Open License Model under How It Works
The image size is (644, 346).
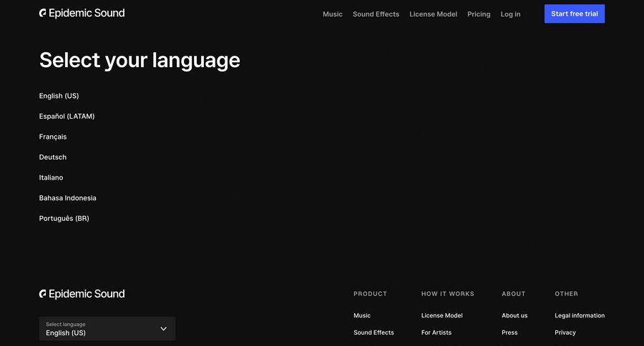pos(441,315)
